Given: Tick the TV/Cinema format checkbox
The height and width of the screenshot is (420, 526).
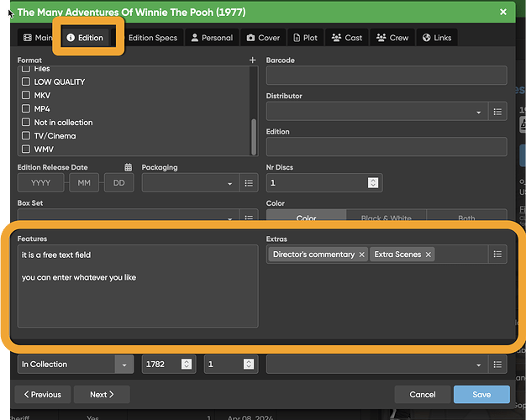Looking at the screenshot, I should [26, 136].
